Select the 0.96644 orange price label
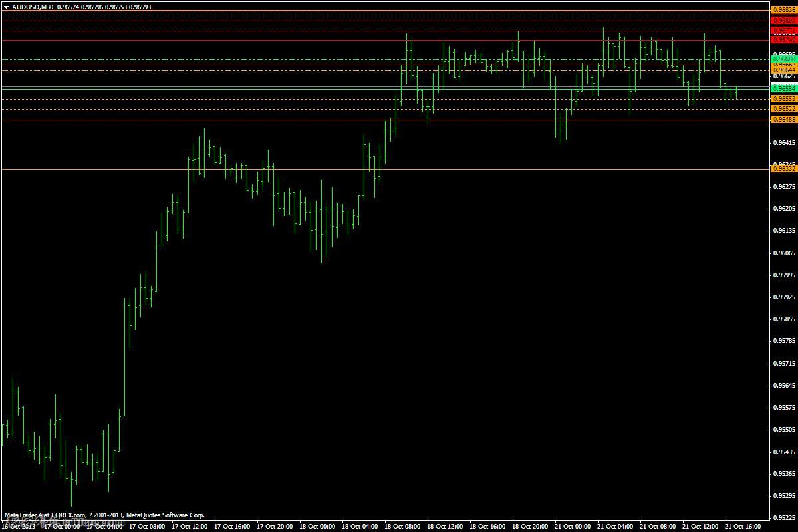 coord(784,70)
